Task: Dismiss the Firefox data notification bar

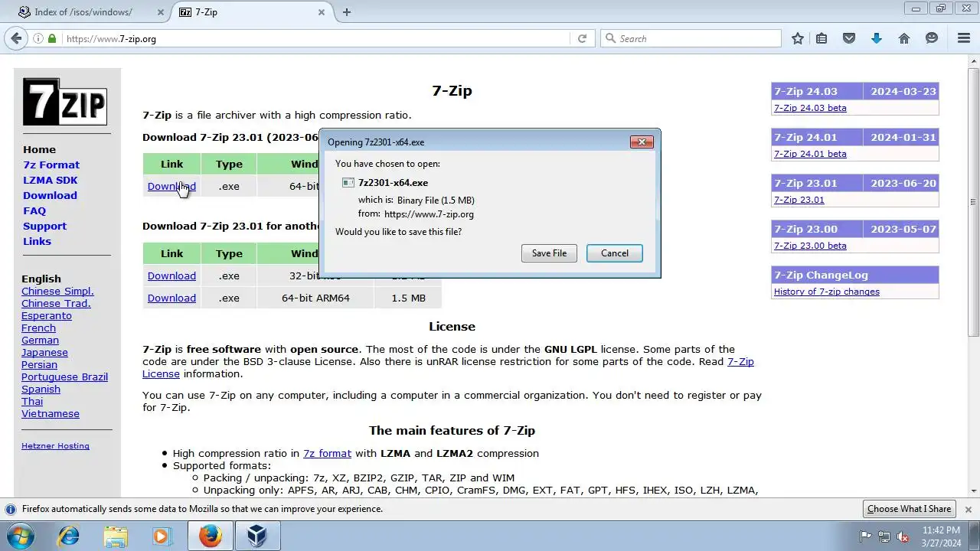Action: pyautogui.click(x=968, y=509)
